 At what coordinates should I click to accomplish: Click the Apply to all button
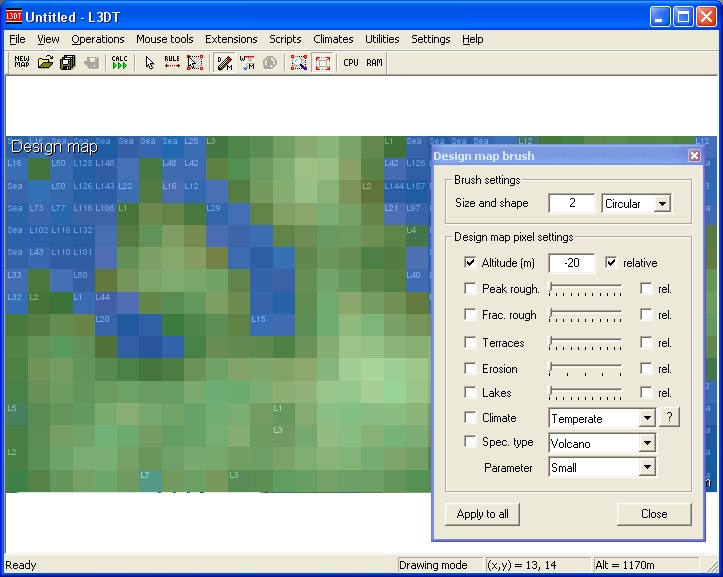483,514
